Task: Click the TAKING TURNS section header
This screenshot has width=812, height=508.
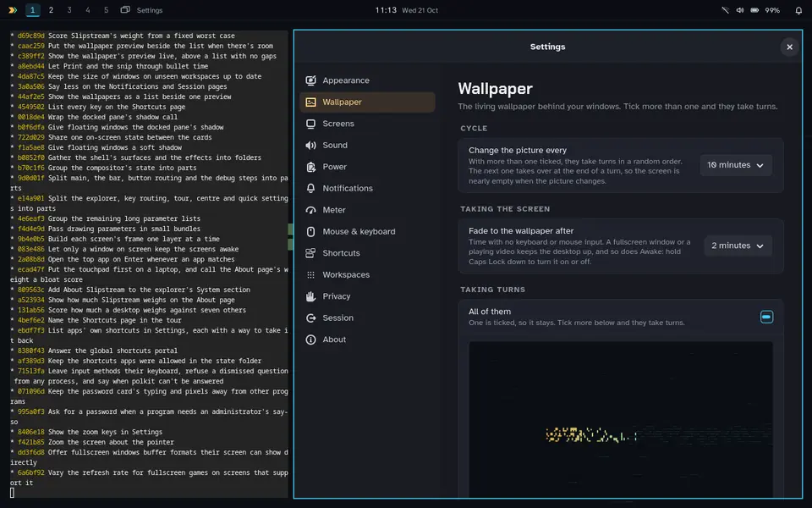Action: pos(492,290)
